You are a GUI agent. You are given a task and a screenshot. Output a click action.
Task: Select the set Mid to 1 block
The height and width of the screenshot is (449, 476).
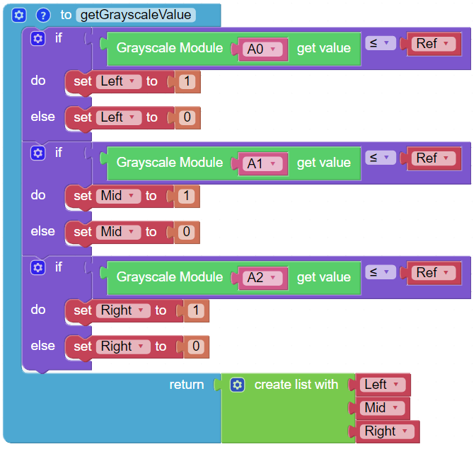132,196
